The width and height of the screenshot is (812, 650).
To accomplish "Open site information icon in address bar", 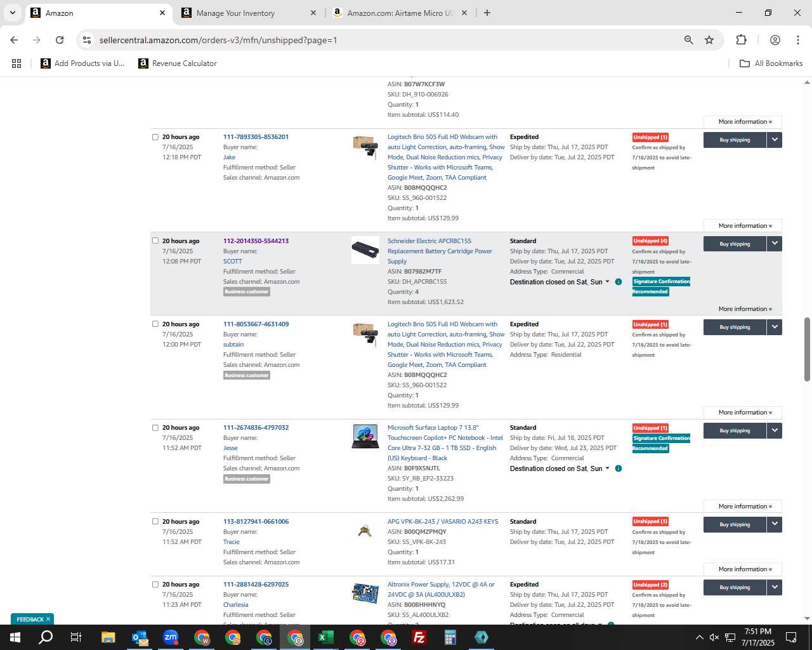I will click(87, 40).
